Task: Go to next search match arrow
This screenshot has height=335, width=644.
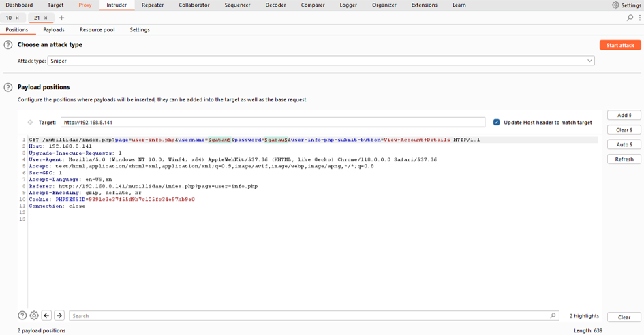Action: coord(59,315)
